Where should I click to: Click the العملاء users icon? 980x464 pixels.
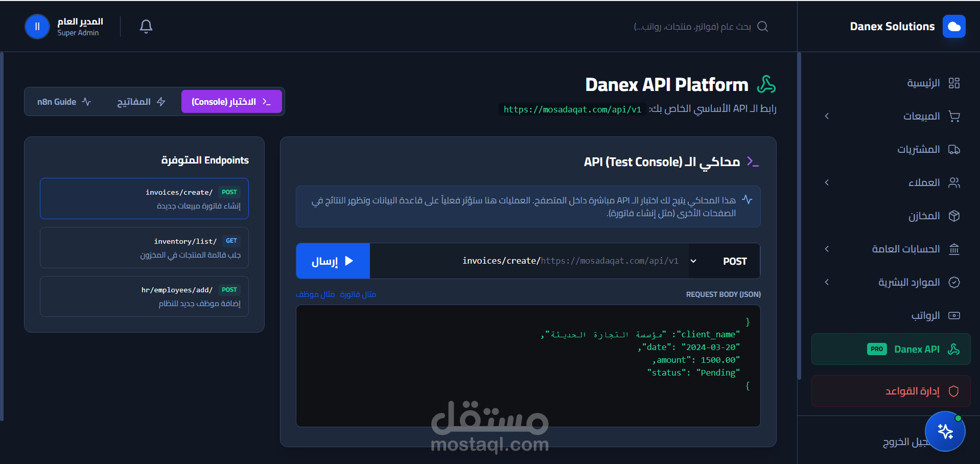click(x=954, y=182)
